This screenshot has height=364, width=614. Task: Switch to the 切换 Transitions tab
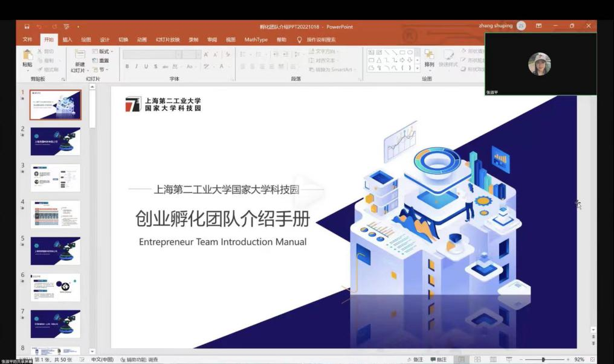click(123, 39)
